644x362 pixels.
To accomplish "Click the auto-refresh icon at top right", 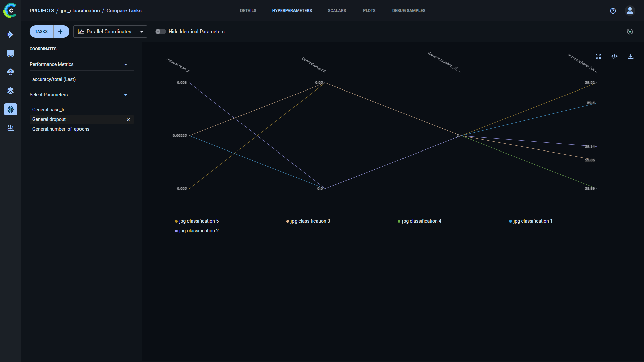I will tap(630, 32).
